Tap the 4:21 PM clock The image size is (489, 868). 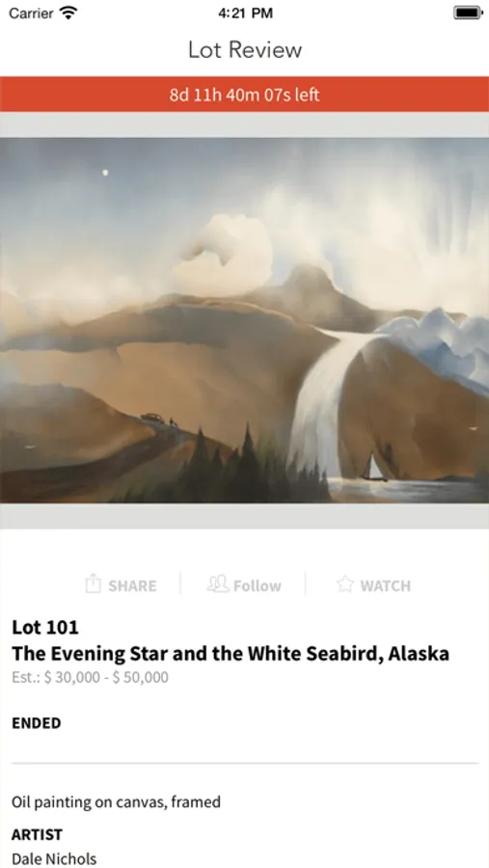coord(245,14)
